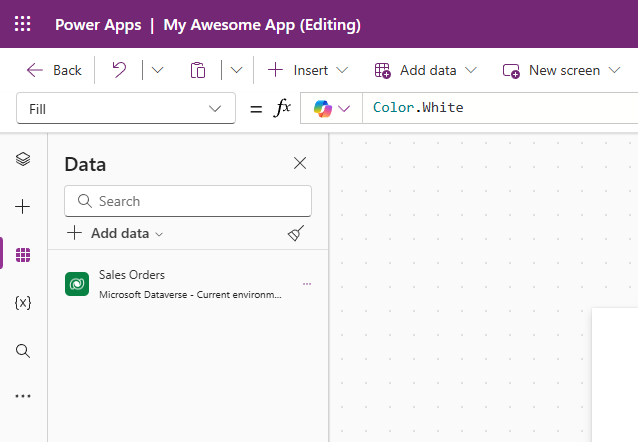Open the New screen menu

562,70
